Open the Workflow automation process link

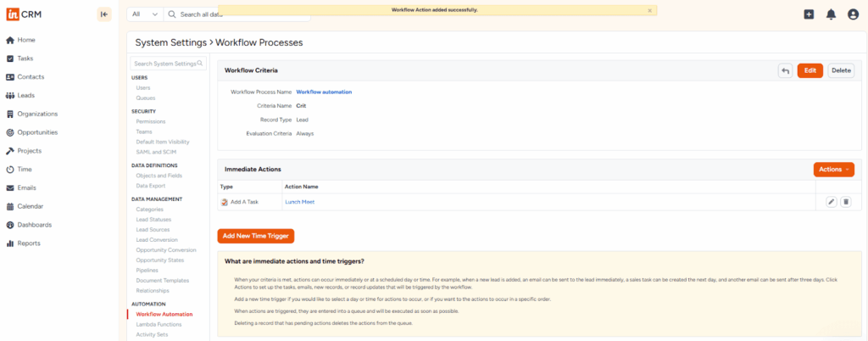[x=323, y=92]
